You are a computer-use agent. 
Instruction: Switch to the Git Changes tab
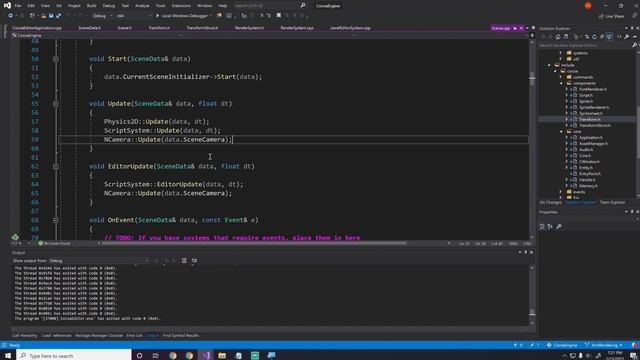pos(550,202)
